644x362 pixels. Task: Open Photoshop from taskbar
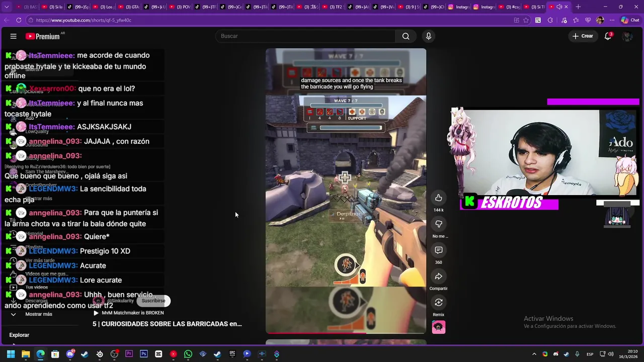(144, 354)
